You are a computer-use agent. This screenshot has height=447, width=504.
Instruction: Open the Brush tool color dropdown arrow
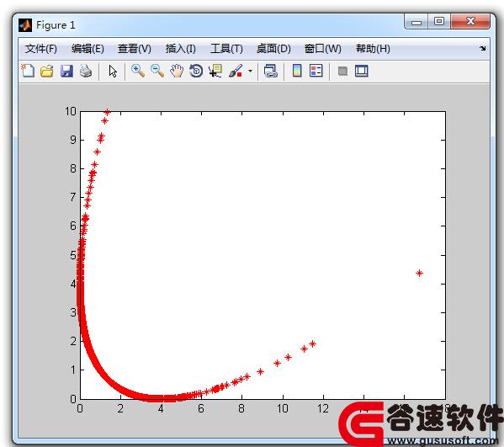click(251, 71)
